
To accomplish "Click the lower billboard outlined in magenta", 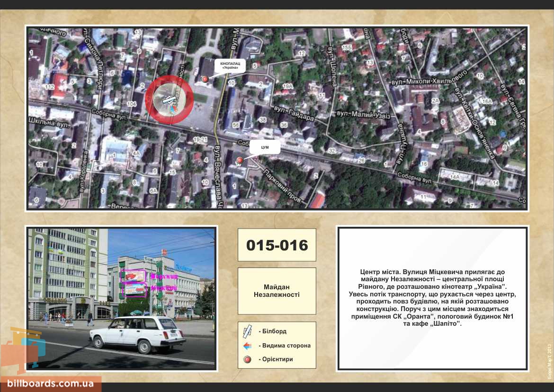I will [x=135, y=290].
